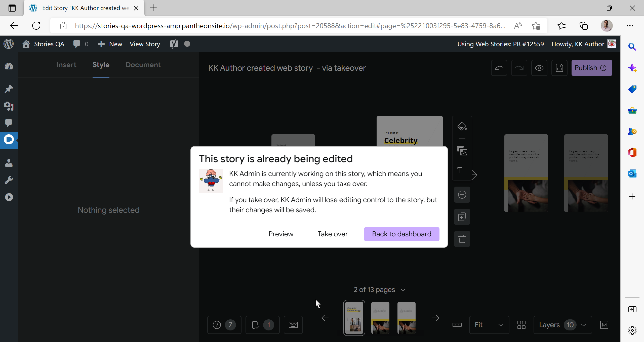644x342 pixels.
Task: Open the story preview eye icon
Action: (x=539, y=68)
